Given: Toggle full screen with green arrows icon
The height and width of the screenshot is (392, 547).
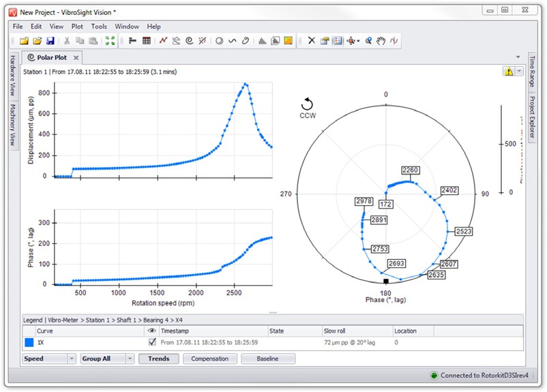Looking at the screenshot, I should tap(110, 41).
